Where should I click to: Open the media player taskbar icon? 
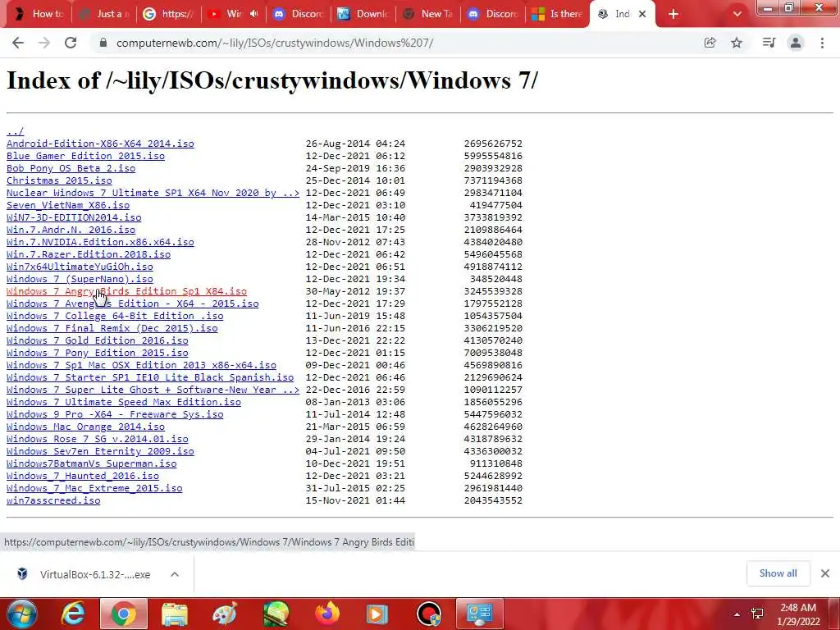377,614
